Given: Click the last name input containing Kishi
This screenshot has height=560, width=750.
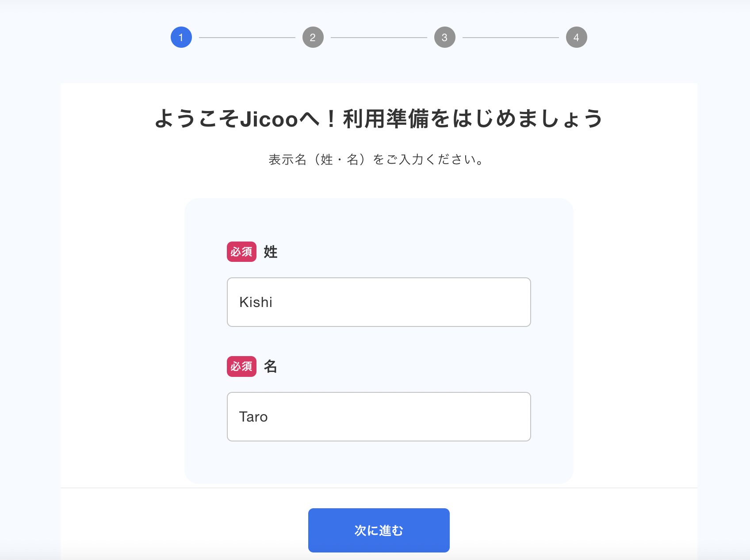Looking at the screenshot, I should point(379,302).
